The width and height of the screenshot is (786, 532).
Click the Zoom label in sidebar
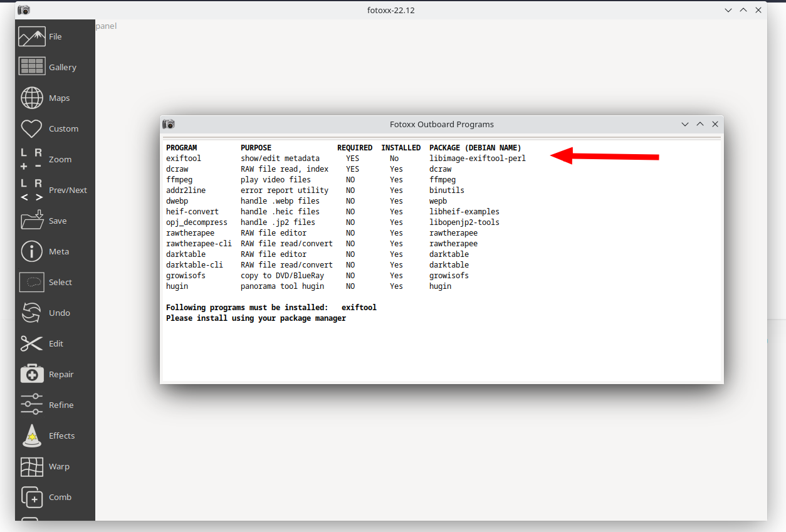(60, 159)
